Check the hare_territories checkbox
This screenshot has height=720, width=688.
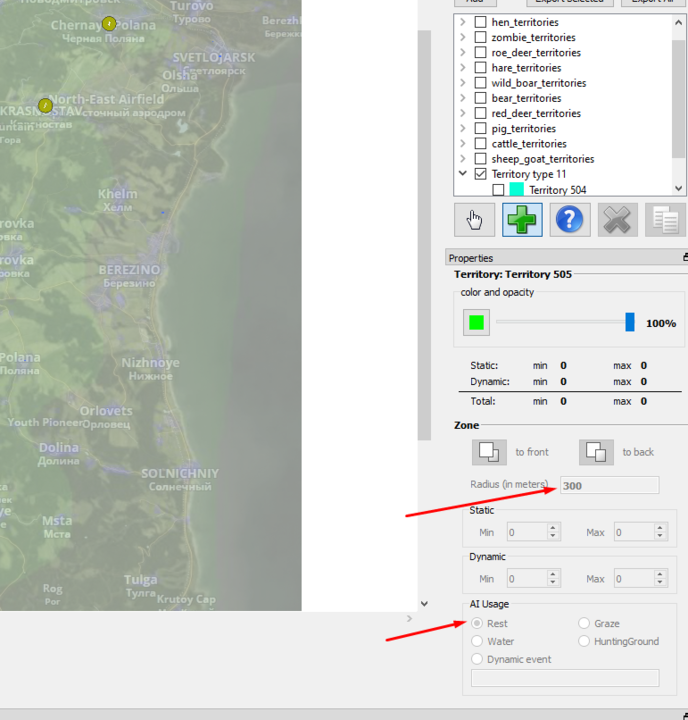click(x=480, y=68)
